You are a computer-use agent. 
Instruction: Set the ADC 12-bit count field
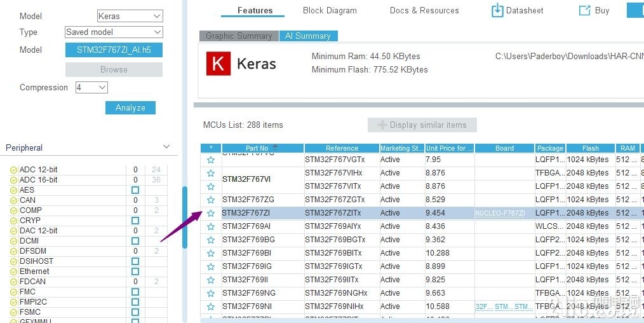pos(135,170)
